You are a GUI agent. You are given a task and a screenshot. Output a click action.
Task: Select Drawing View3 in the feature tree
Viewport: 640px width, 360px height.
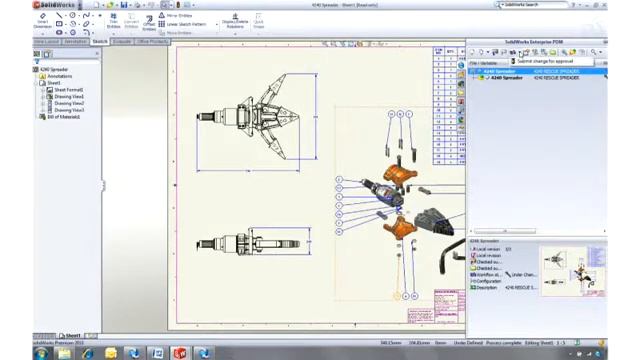[x=69, y=110]
